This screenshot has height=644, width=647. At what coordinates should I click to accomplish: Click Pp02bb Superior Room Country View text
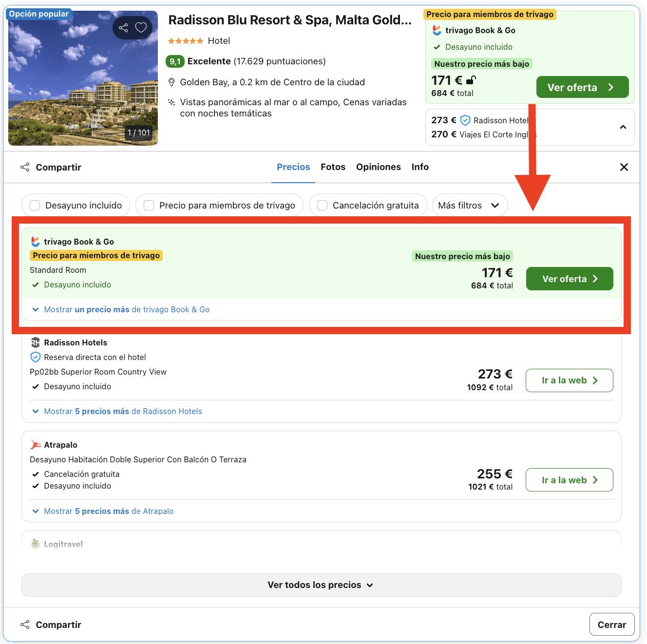point(98,372)
